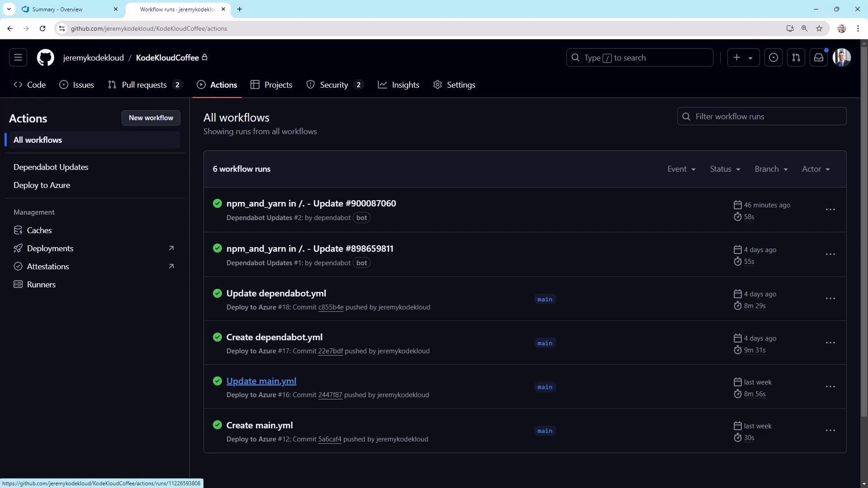Switch to the Code tab
Screen dimensions: 868x488
(30, 85)
